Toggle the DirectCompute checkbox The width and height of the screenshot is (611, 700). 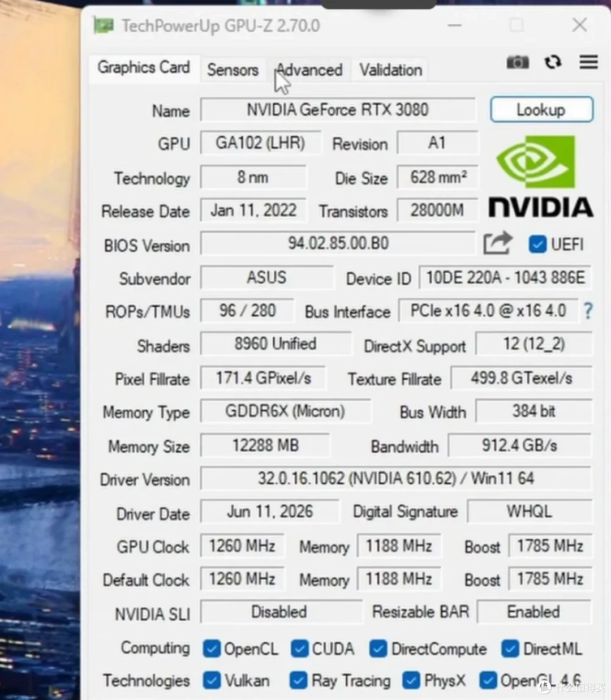(x=378, y=649)
